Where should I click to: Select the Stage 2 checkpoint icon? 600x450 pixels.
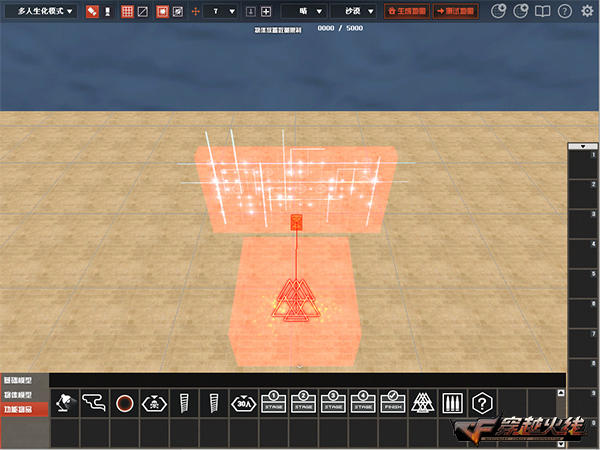(303, 403)
